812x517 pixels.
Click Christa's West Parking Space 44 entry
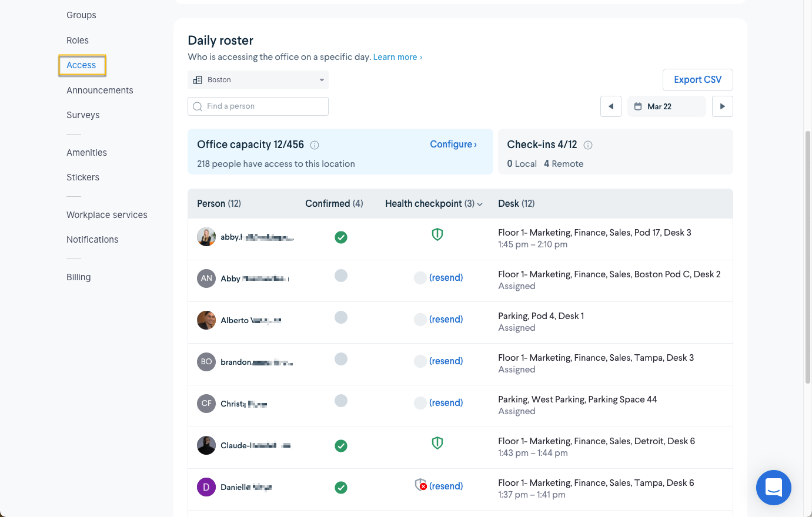[577, 399]
